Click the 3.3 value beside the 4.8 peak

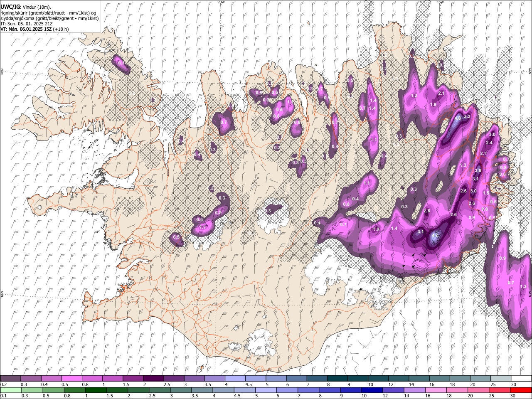467,117
